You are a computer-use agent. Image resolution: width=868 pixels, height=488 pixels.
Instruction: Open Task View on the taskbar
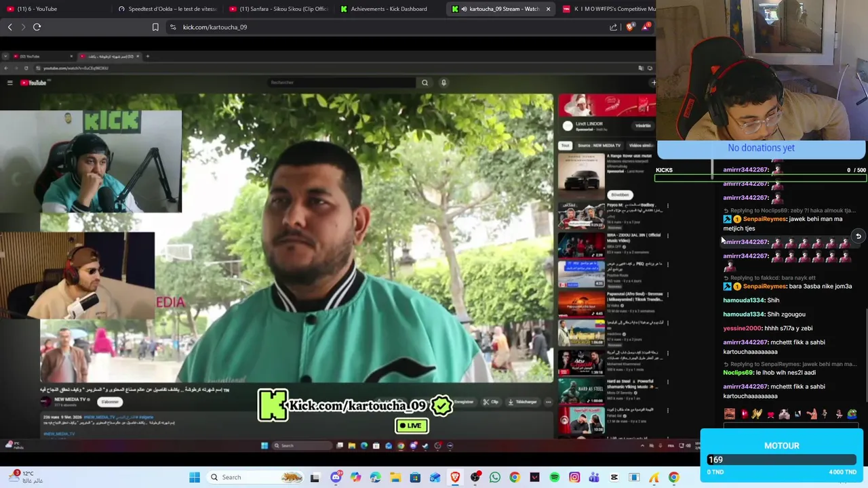pyautogui.click(x=315, y=477)
